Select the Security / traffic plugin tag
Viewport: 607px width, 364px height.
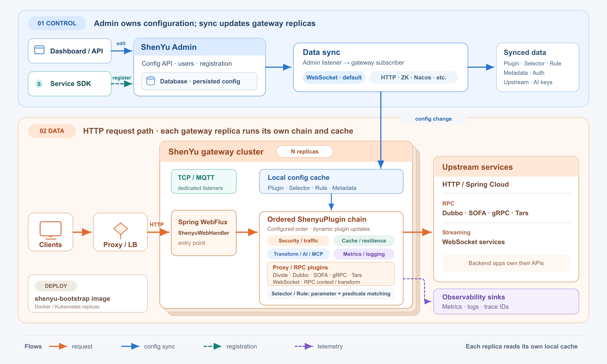(x=298, y=241)
